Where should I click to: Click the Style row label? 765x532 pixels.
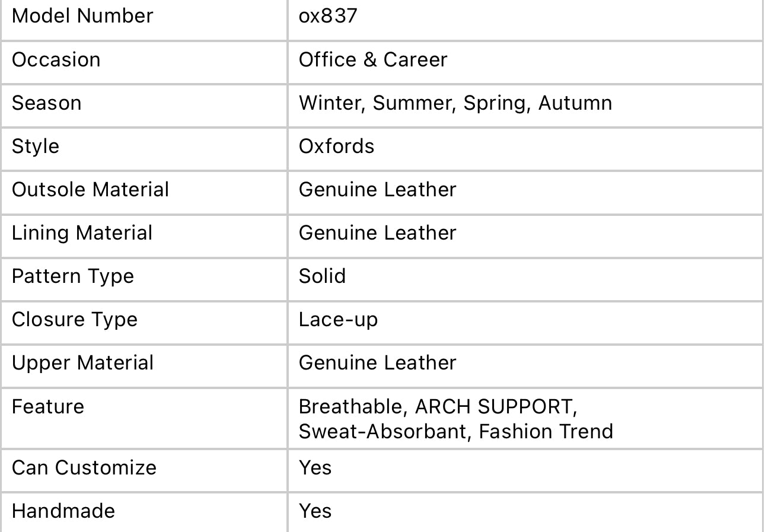(x=36, y=146)
